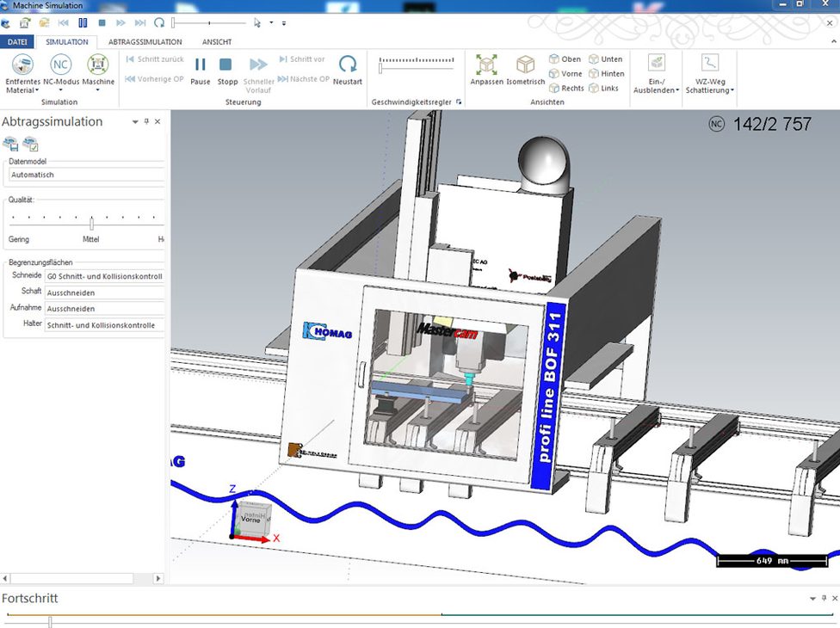Click quick-access skip-to-end icon
The height and width of the screenshot is (628, 840).
click(139, 23)
